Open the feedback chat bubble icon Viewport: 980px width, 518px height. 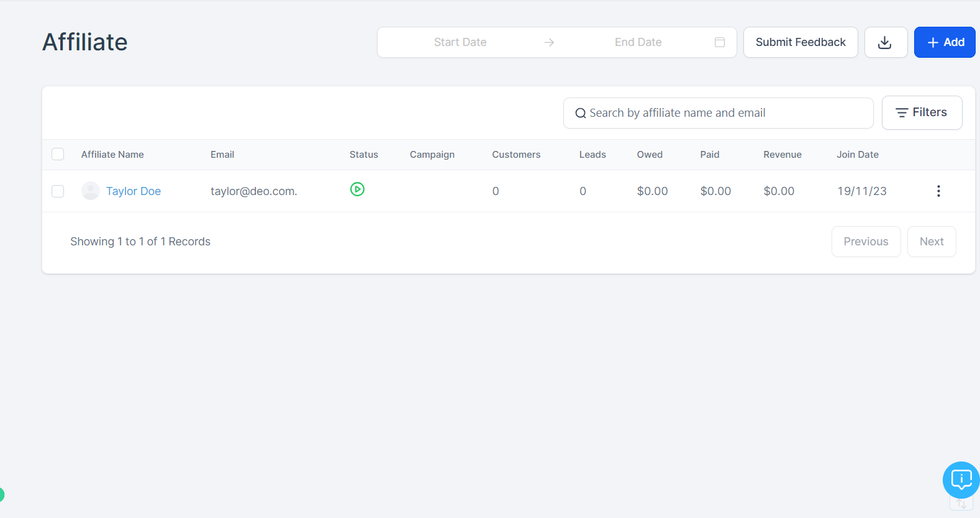click(x=961, y=479)
